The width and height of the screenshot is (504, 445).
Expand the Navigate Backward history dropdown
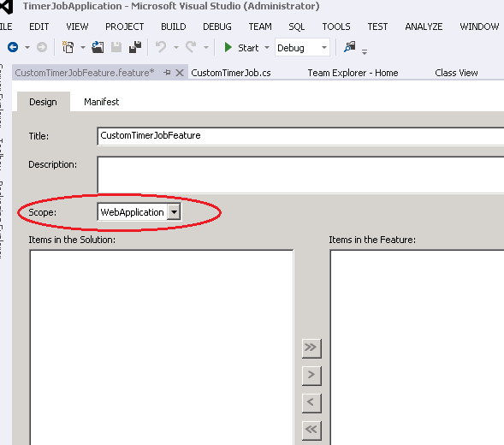[x=27, y=48]
